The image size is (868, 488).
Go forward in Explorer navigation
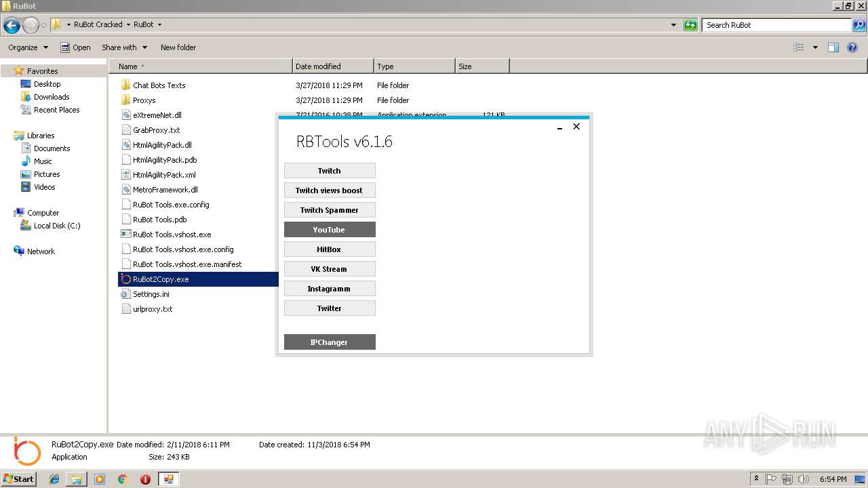pos(31,26)
